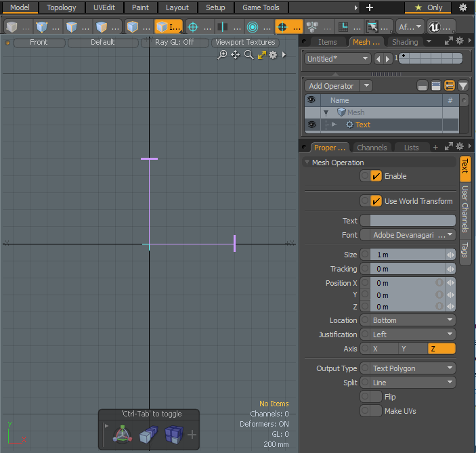
Task: Add a new layout with the plus icon
Action: (x=369, y=7)
